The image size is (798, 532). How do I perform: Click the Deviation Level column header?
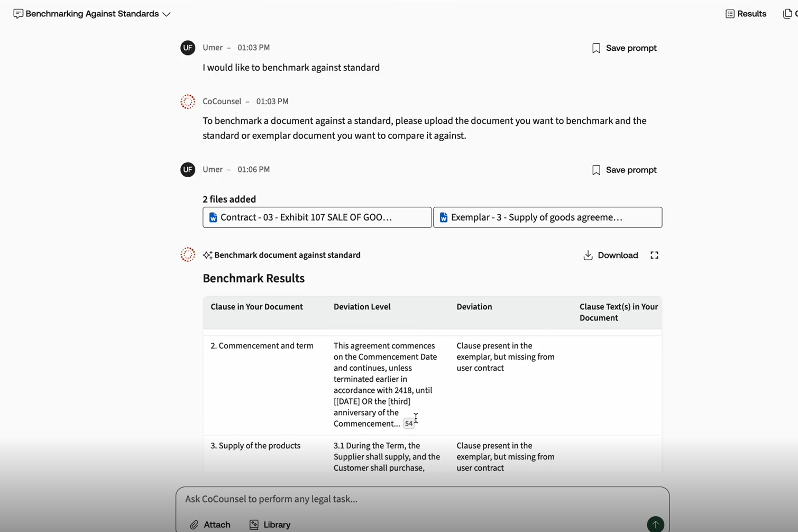[362, 307]
